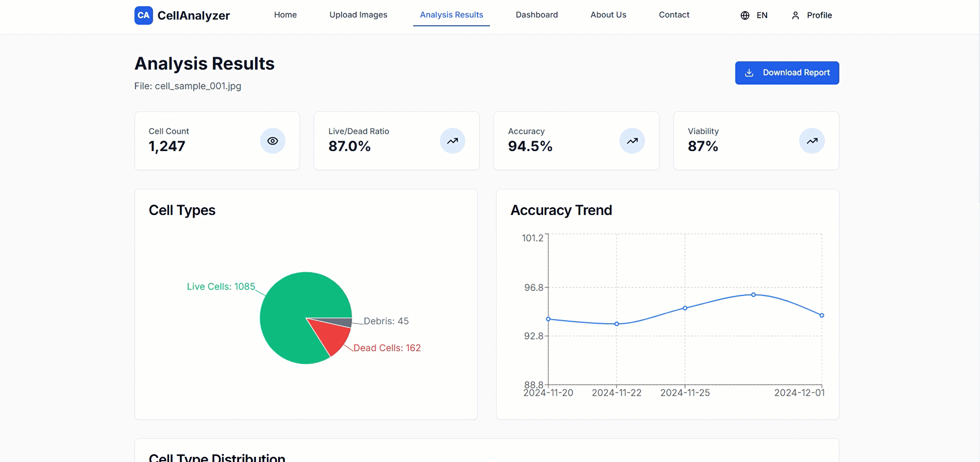Screen dimensions: 980x462
Task: Click trend arrow icon in Viability card
Action: pos(812,141)
